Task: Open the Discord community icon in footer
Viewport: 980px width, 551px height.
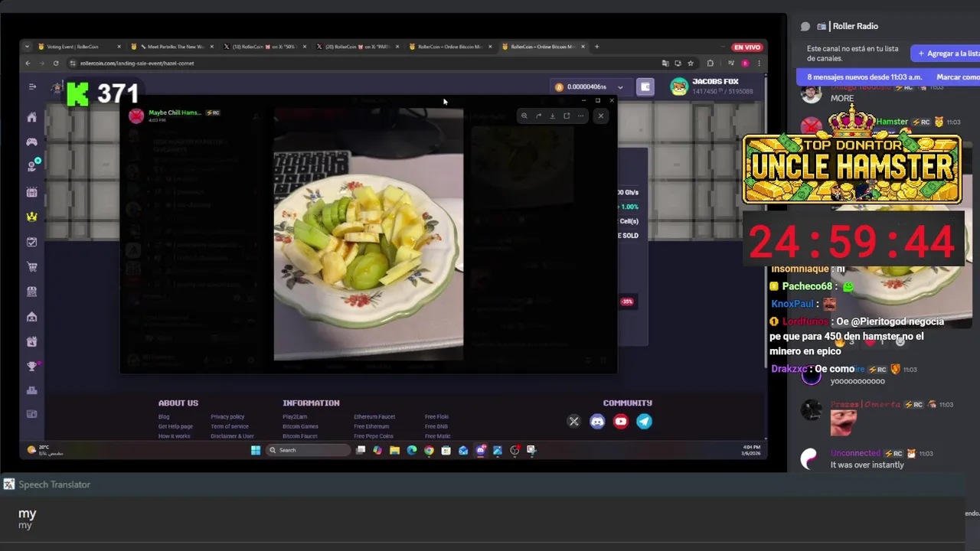Action: tap(597, 421)
